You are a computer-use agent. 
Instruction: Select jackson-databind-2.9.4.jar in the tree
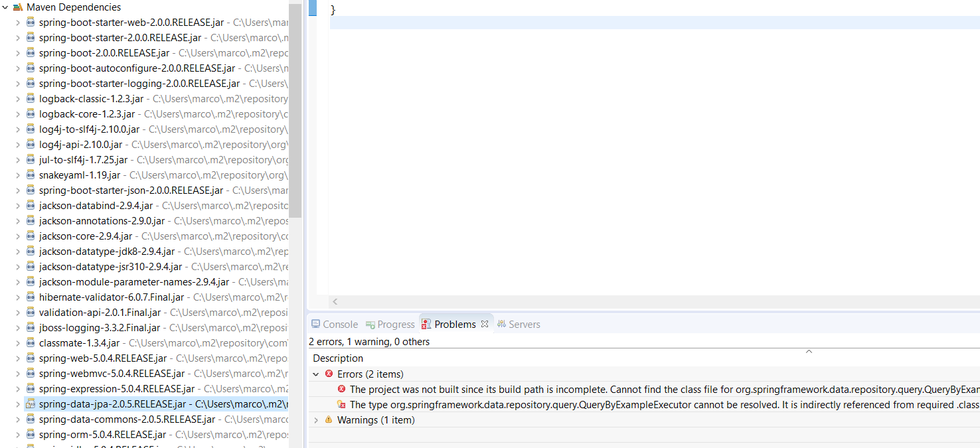point(96,206)
